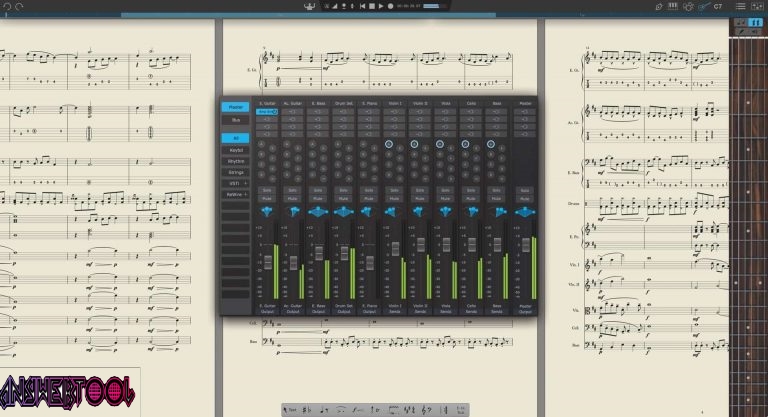Filter mixer by Strings group
The height and width of the screenshot is (417, 768).
tap(236, 172)
